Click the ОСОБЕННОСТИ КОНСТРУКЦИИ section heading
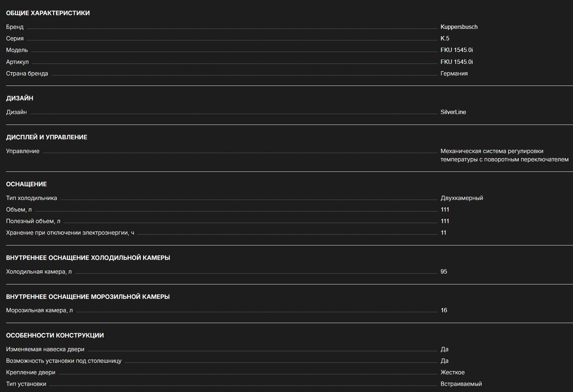Screen dimensions: 573x392 55,335
